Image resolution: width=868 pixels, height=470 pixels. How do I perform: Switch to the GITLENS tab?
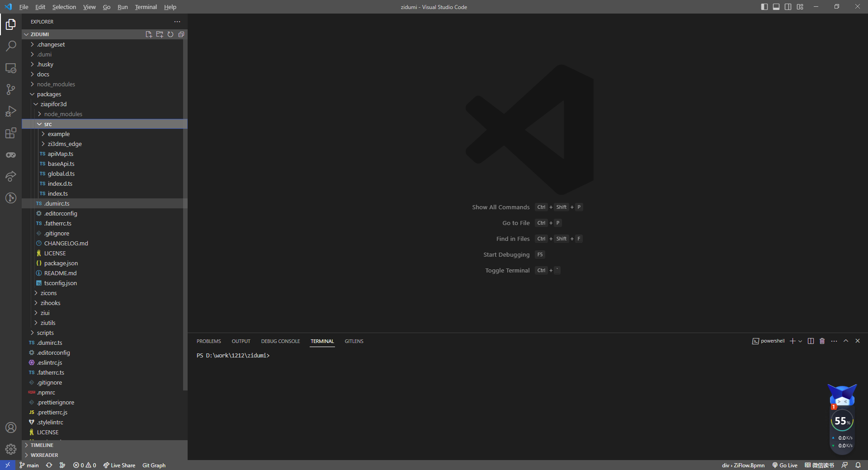354,341
